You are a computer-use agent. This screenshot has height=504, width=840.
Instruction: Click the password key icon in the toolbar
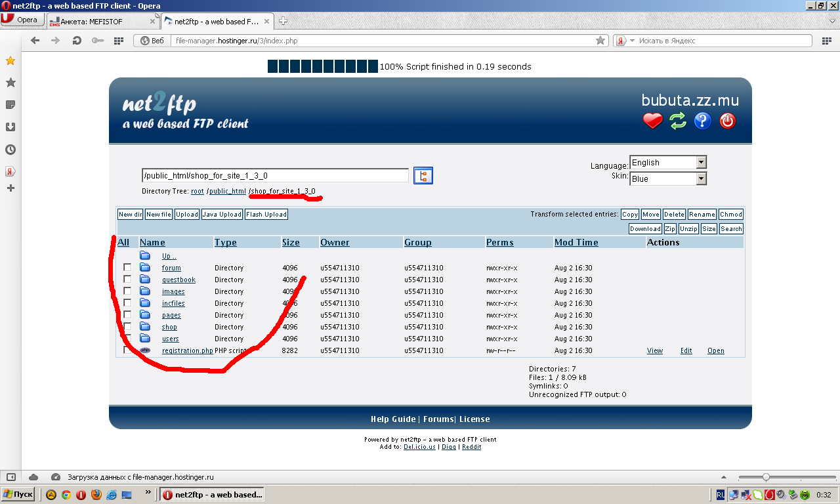[98, 41]
